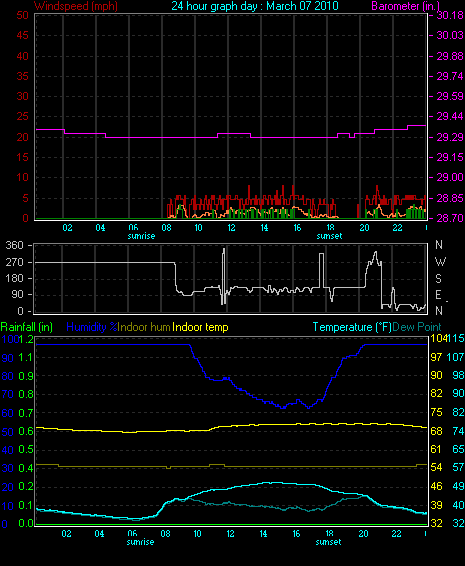
Task: Click the Humidity % legend label
Action: pyautogui.click(x=92, y=327)
